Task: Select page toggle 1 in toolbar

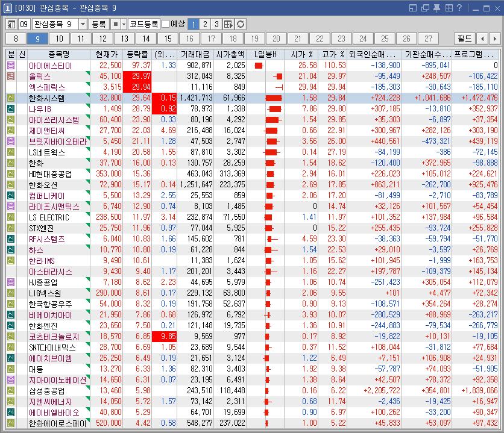Action: pyautogui.click(x=194, y=24)
